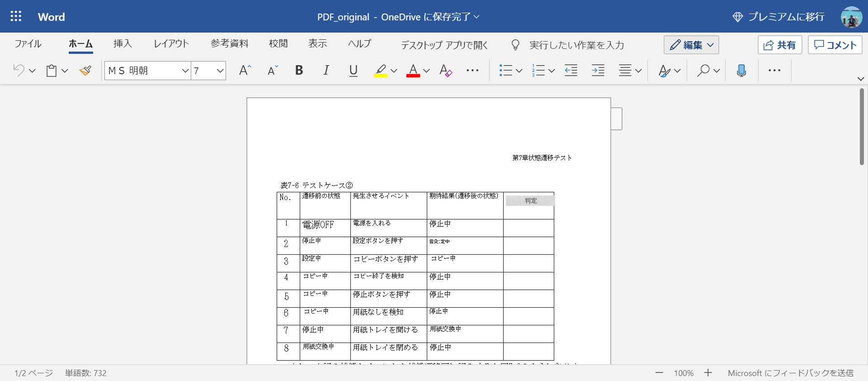Increase font size with A-up icon
Image resolution: width=868 pixels, height=381 pixels.
(245, 70)
